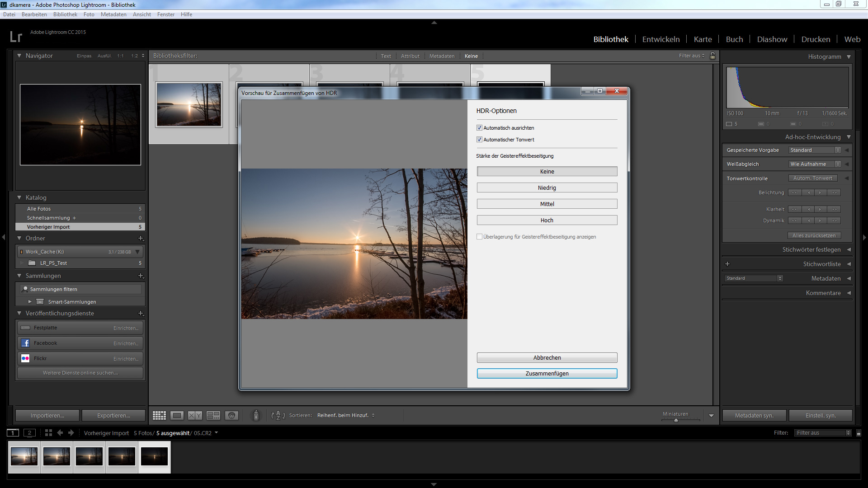Increase Belichtung with double right arrow
Viewport: 868px width, 488px height.
tap(834, 192)
